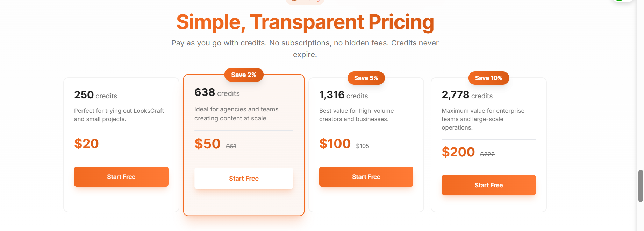The height and width of the screenshot is (231, 644).
Task: Click the Pricing pill badge at top
Action: click(x=305, y=1)
